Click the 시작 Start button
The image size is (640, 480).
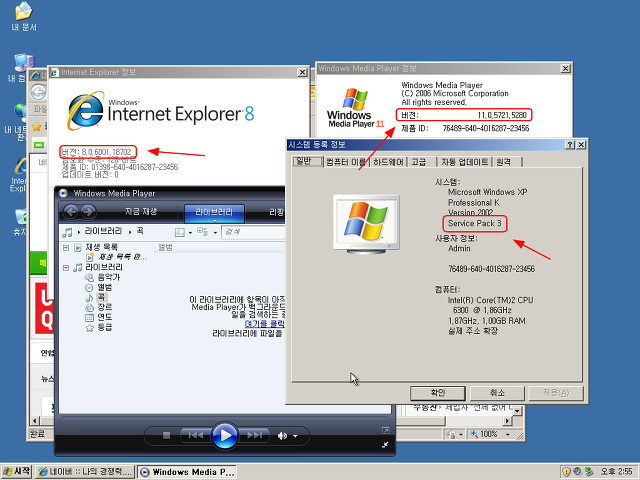click(16, 472)
